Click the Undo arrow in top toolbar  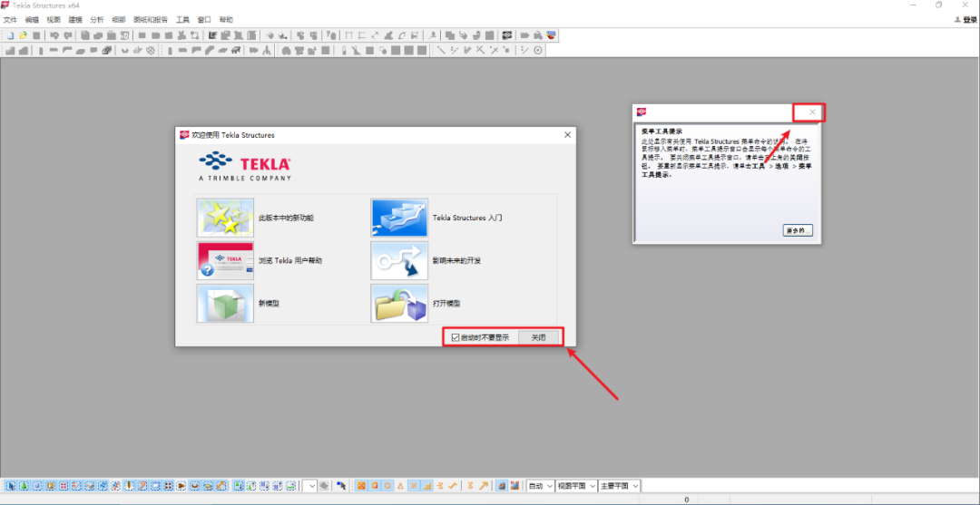pos(54,35)
